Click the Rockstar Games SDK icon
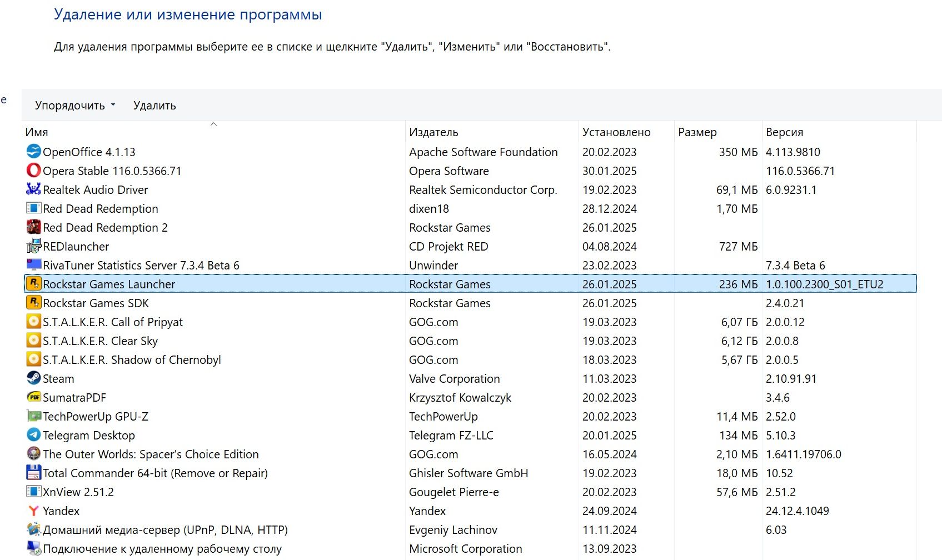This screenshot has width=942, height=560. click(x=33, y=302)
